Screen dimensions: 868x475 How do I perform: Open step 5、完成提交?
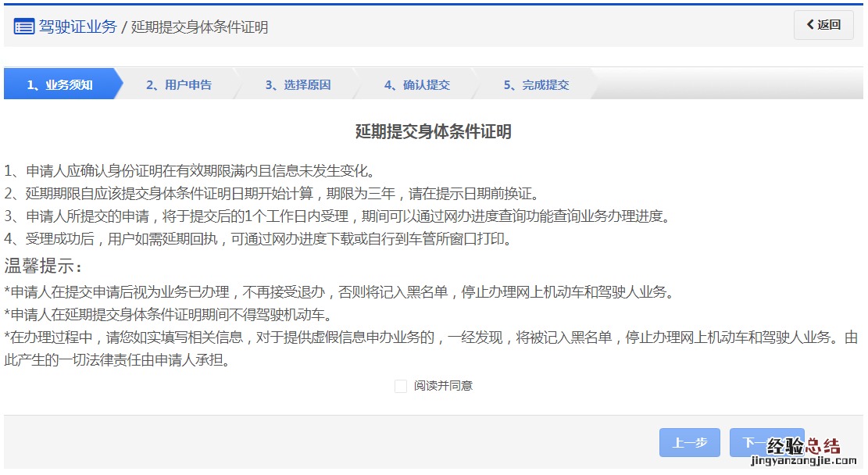point(536,84)
